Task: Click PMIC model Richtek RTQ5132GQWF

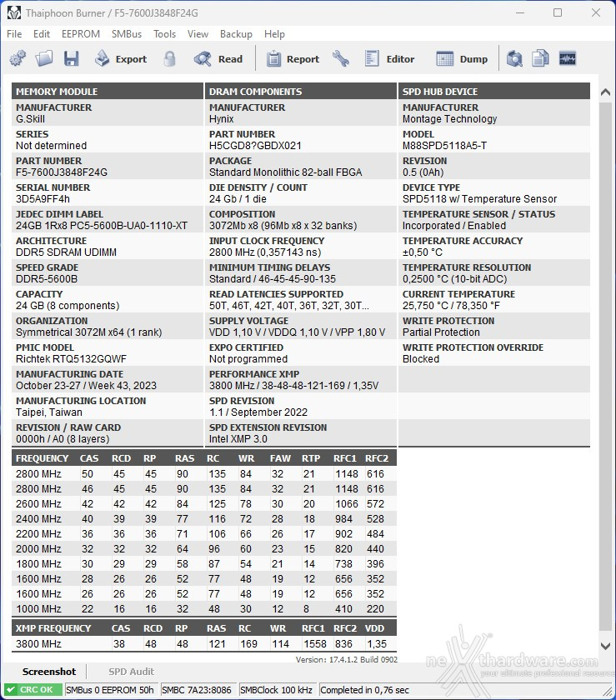Action: click(71, 359)
